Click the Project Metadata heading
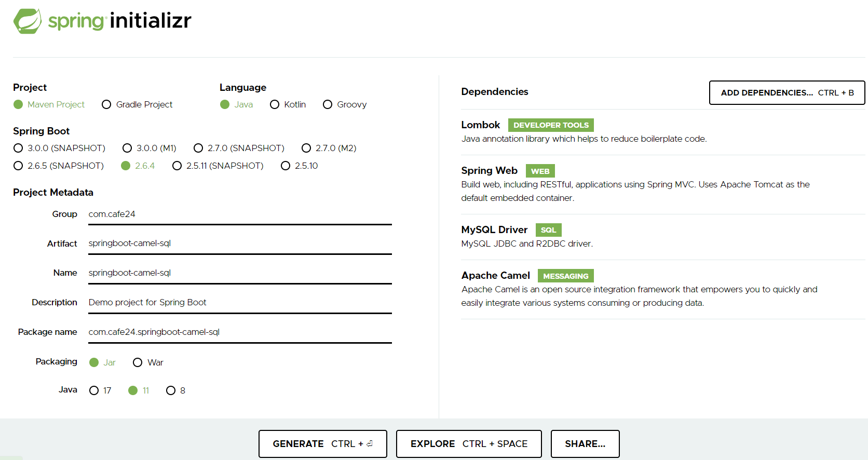This screenshot has width=868, height=460. coord(53,193)
